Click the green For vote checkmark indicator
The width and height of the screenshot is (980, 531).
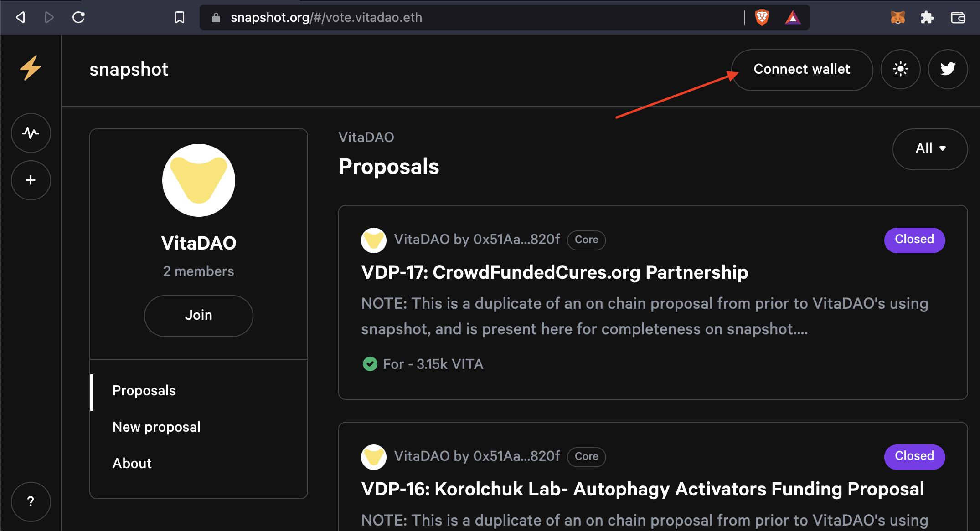[x=370, y=364]
